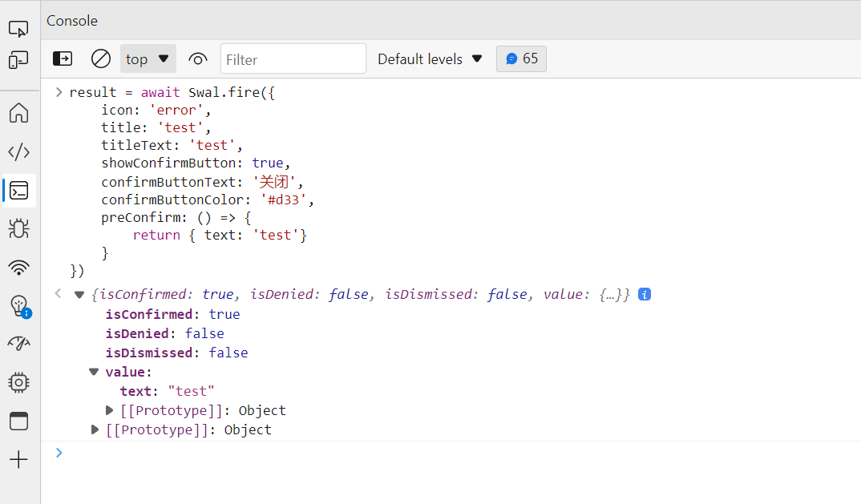Click the 65 messages badge

pos(521,58)
